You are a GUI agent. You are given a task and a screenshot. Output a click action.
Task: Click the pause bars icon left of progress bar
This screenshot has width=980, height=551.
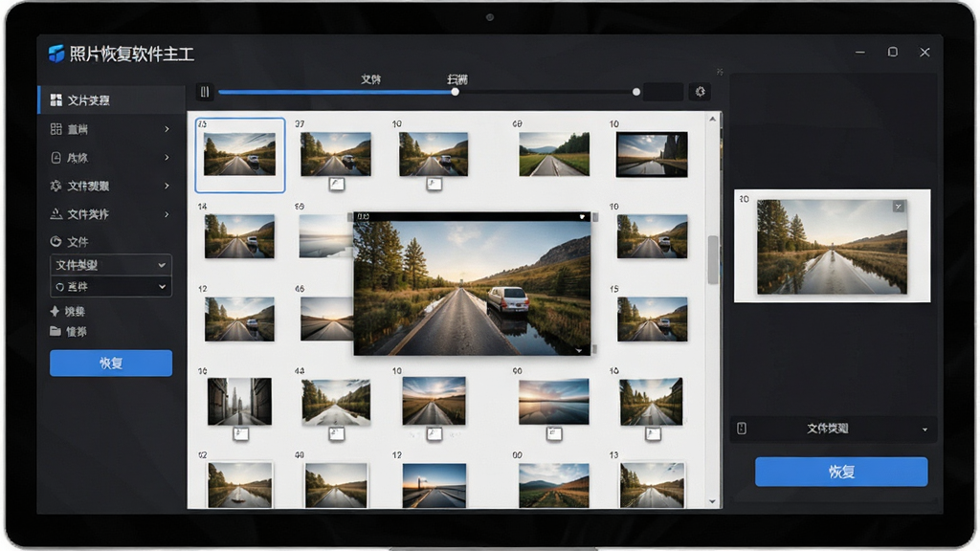pos(205,92)
